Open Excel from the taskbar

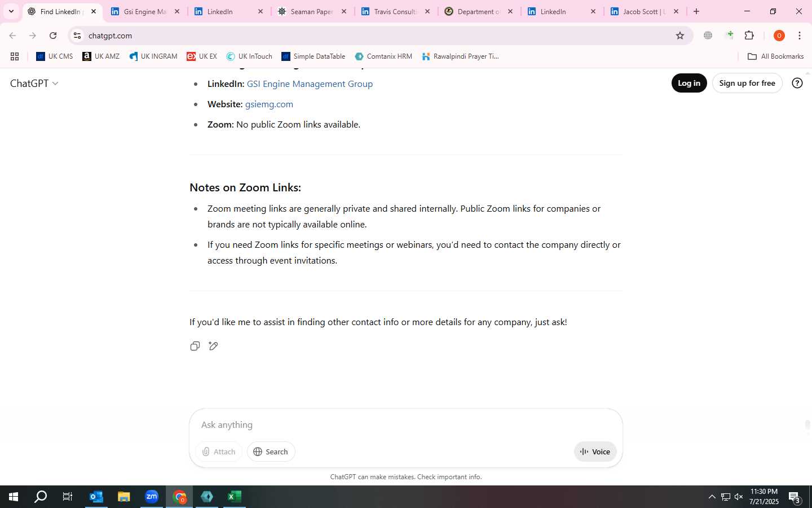(x=235, y=497)
